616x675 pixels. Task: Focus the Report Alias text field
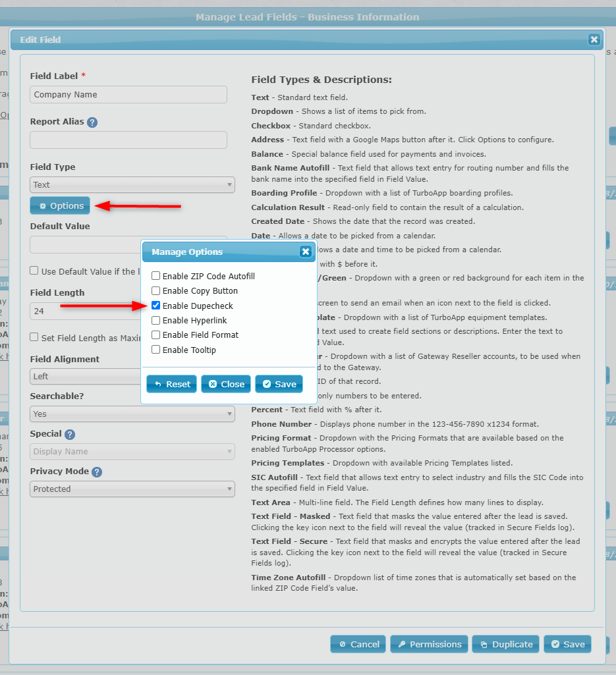(x=128, y=140)
